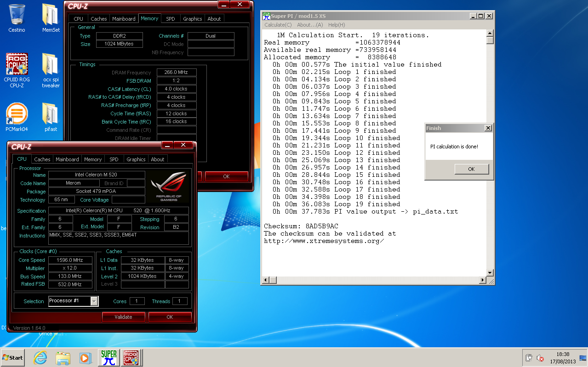
Task: Click the Channels # Dual field
Action: (x=211, y=36)
